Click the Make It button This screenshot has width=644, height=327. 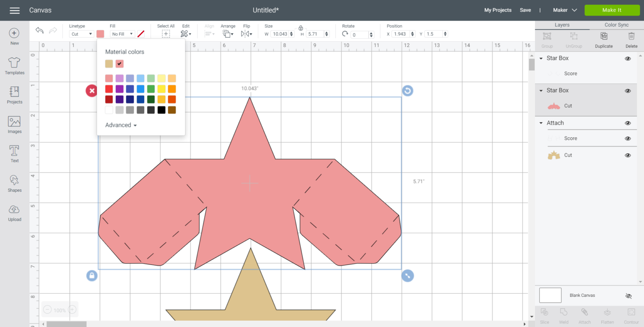point(612,10)
